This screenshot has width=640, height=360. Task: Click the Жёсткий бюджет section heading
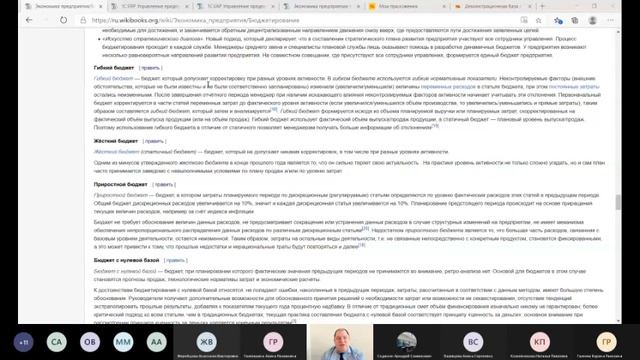pyautogui.click(x=116, y=141)
